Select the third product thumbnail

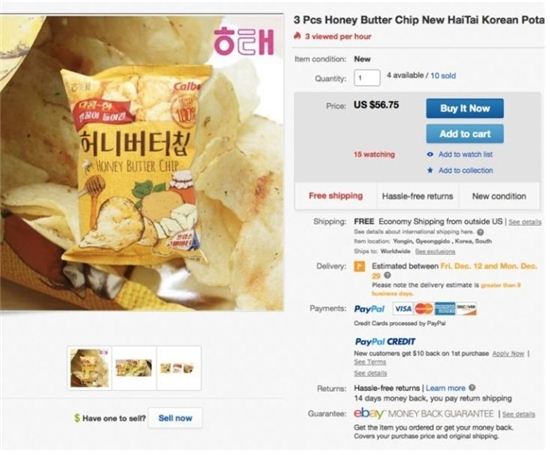(179, 368)
